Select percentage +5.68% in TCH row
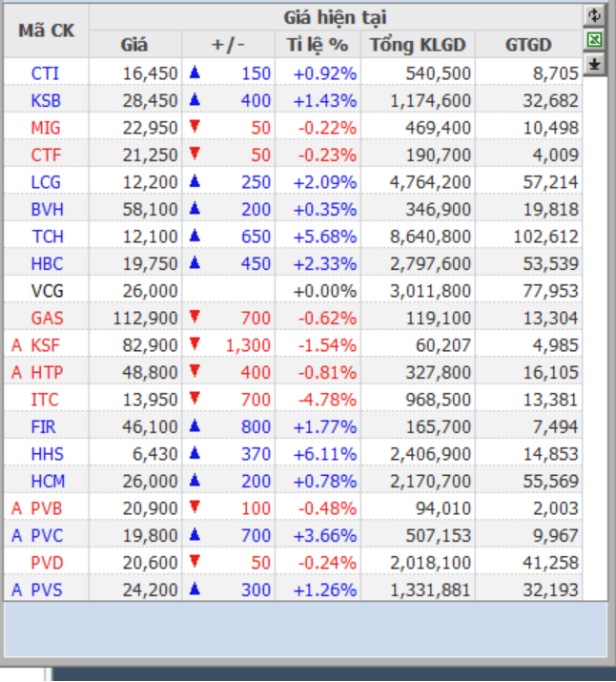Image resolution: width=616 pixels, height=682 pixels. (325, 237)
